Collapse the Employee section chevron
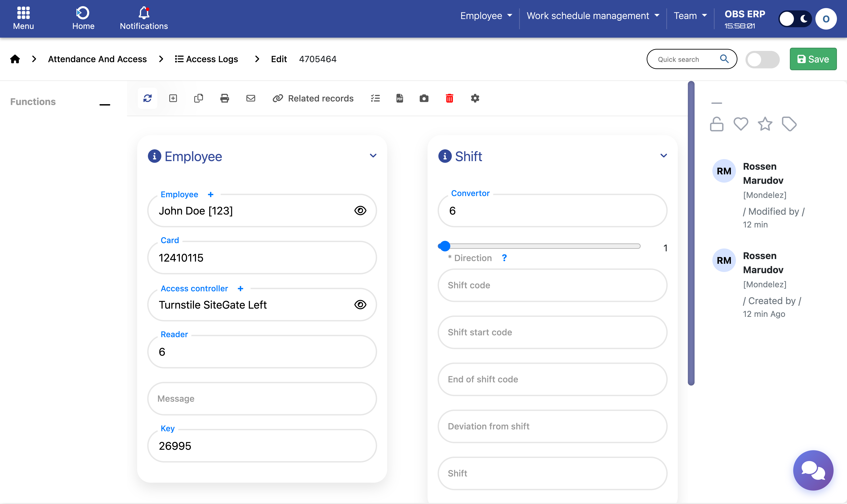The height and width of the screenshot is (504, 847). click(373, 156)
